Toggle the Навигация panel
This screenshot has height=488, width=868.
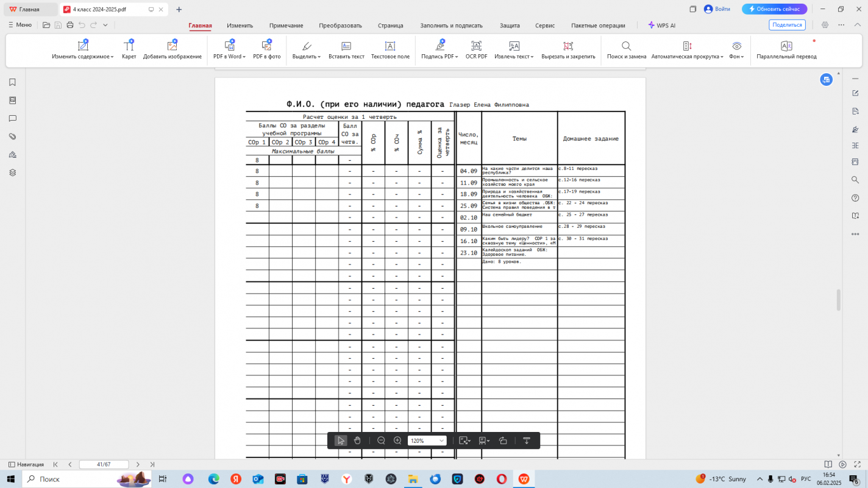tap(26, 464)
